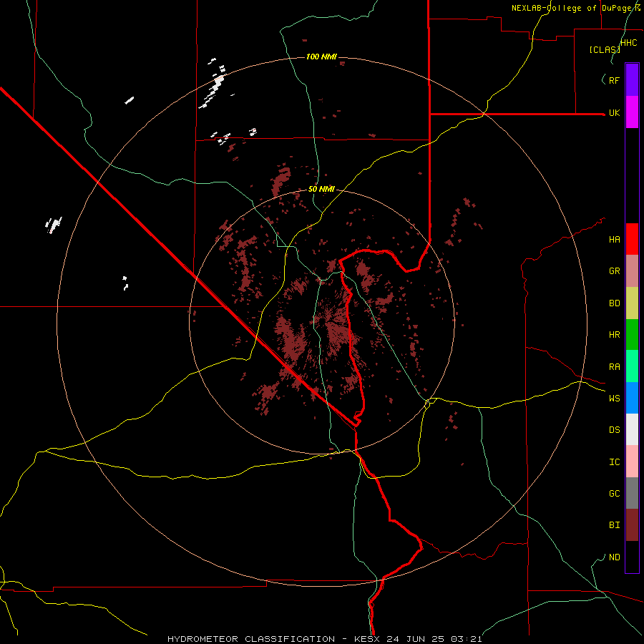Click the ND black legend swatch
Screen dimensions: 644x644
(x=632, y=557)
